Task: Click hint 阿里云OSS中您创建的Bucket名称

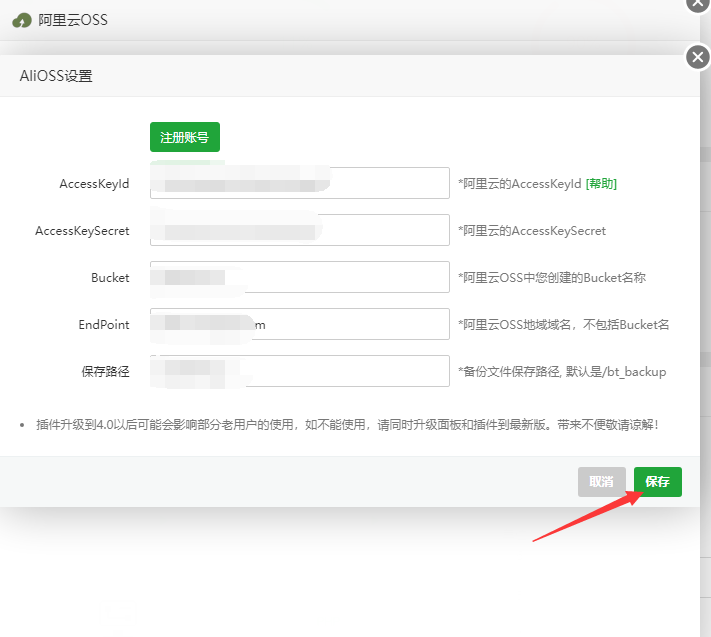Action: pyautogui.click(x=552, y=277)
